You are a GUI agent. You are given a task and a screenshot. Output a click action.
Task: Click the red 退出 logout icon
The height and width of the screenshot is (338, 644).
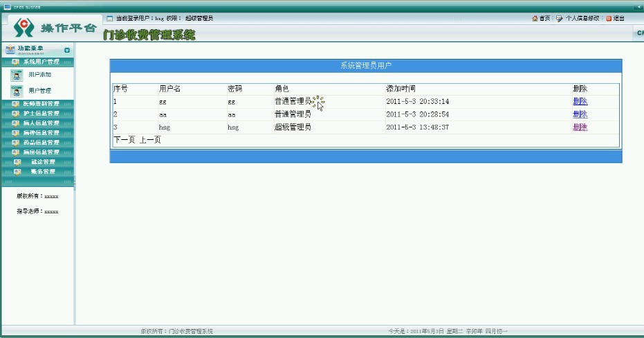point(609,18)
